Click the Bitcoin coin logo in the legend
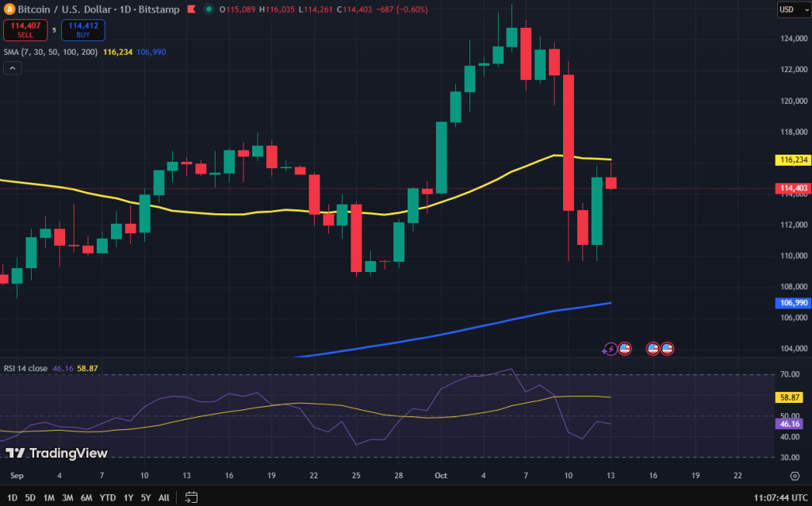 [8, 10]
